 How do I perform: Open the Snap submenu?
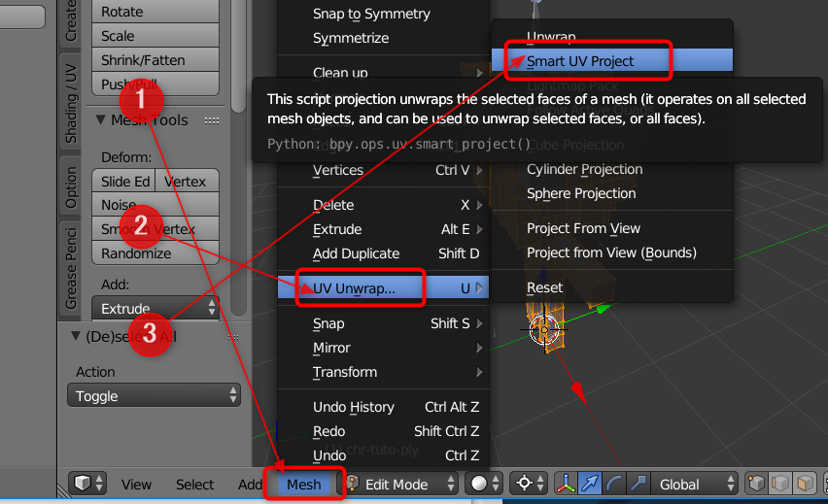point(383,323)
